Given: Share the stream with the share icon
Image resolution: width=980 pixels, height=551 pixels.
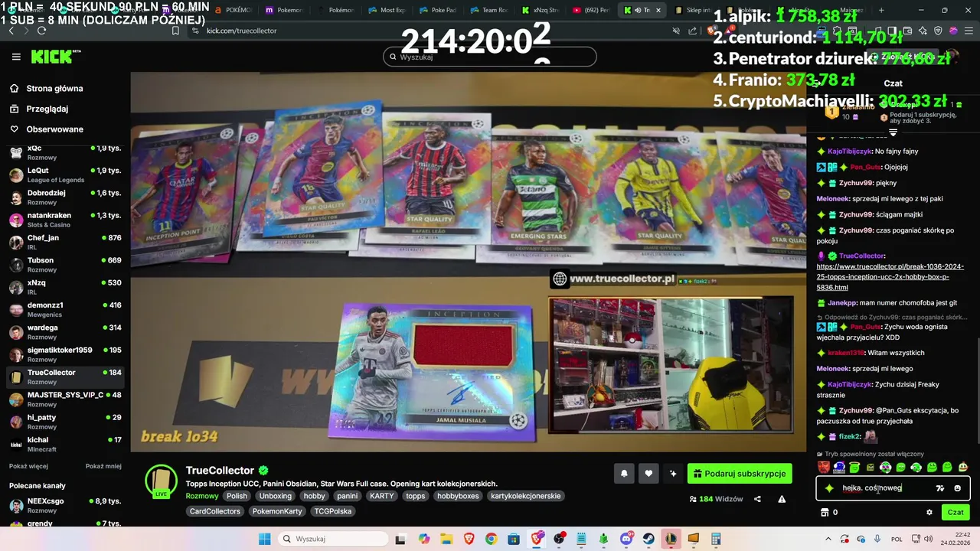Looking at the screenshot, I should tap(757, 499).
